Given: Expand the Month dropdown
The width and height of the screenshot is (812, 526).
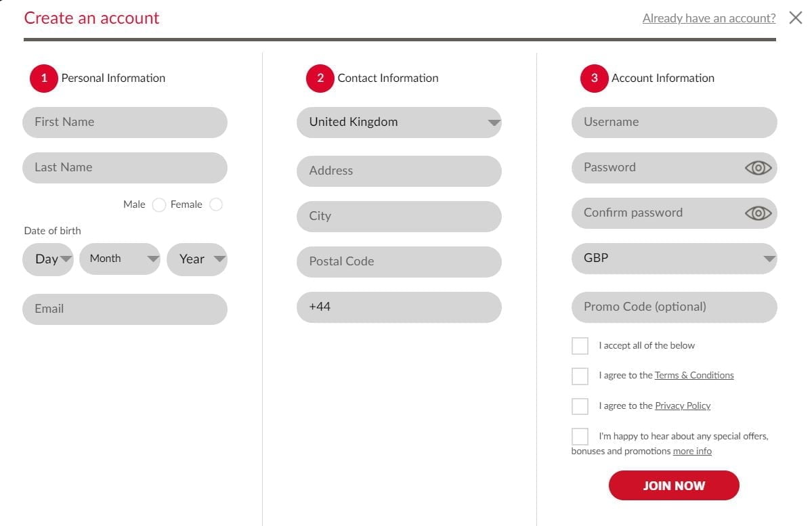Looking at the screenshot, I should 119,259.
